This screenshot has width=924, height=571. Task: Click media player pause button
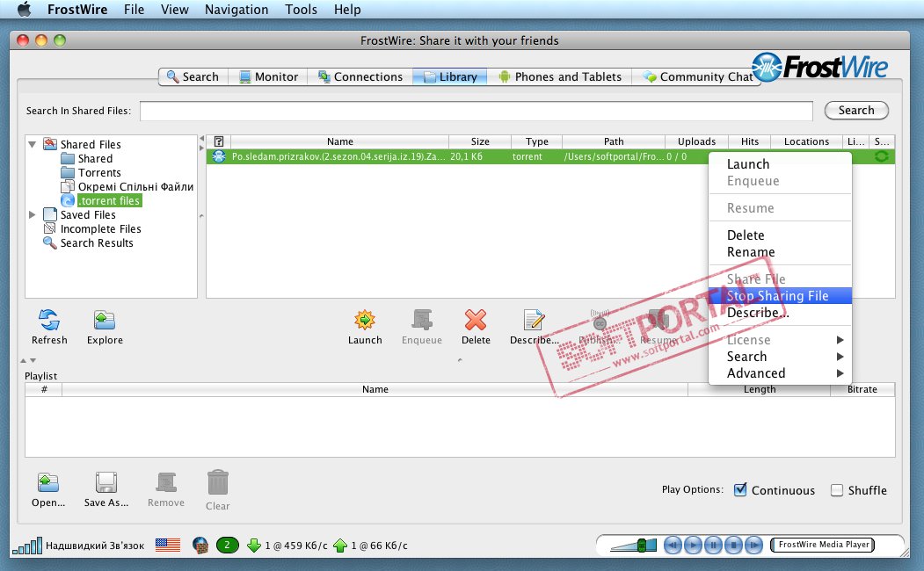(x=713, y=546)
